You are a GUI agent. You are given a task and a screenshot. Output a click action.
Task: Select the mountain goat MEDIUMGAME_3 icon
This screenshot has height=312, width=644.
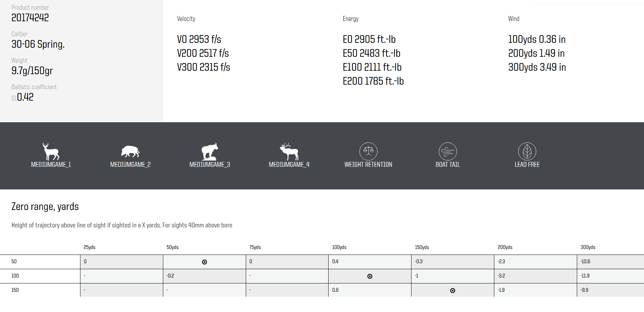pos(210,151)
